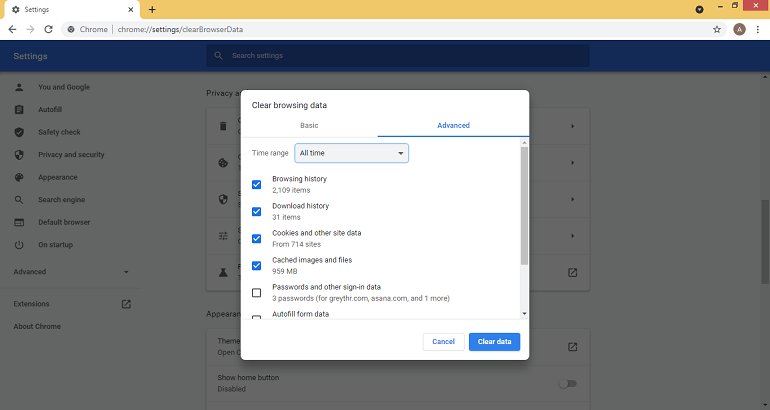Click the page's main scrollbar thumb

[765, 242]
